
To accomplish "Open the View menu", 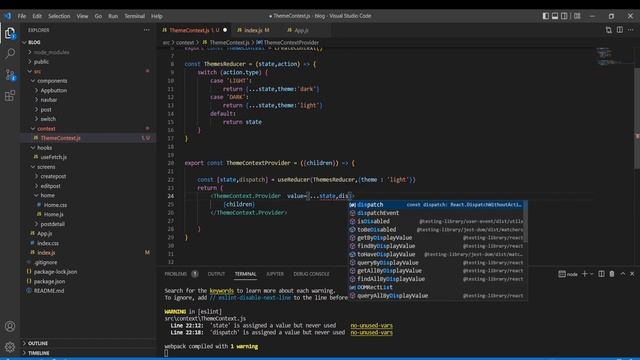I will [82, 16].
